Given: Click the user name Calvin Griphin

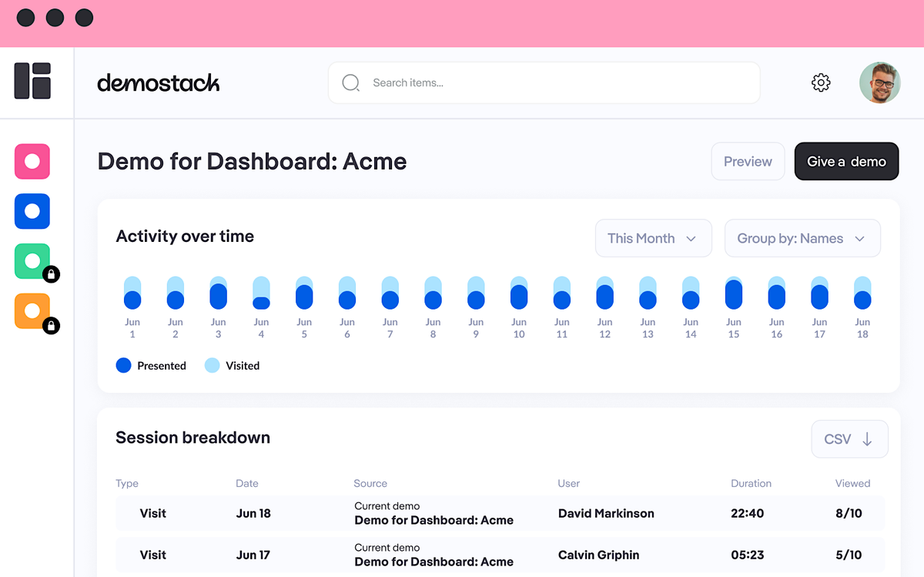Looking at the screenshot, I should (598, 555).
